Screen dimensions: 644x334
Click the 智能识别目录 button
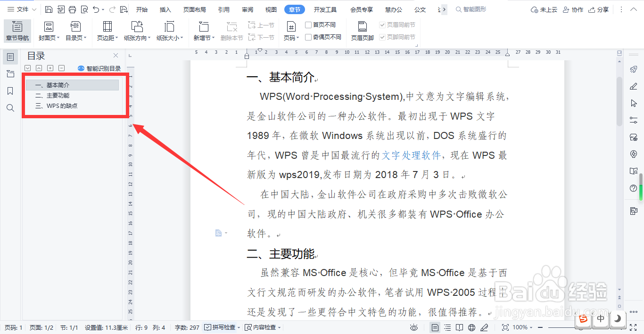(99, 68)
